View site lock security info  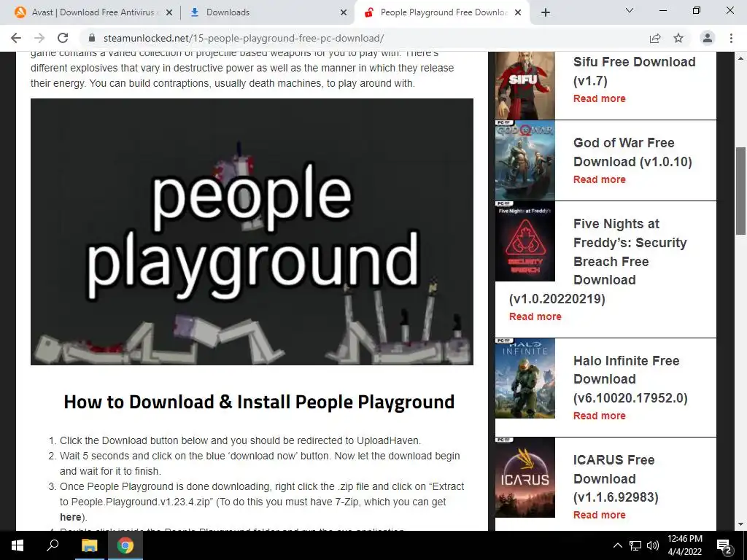coord(92,38)
